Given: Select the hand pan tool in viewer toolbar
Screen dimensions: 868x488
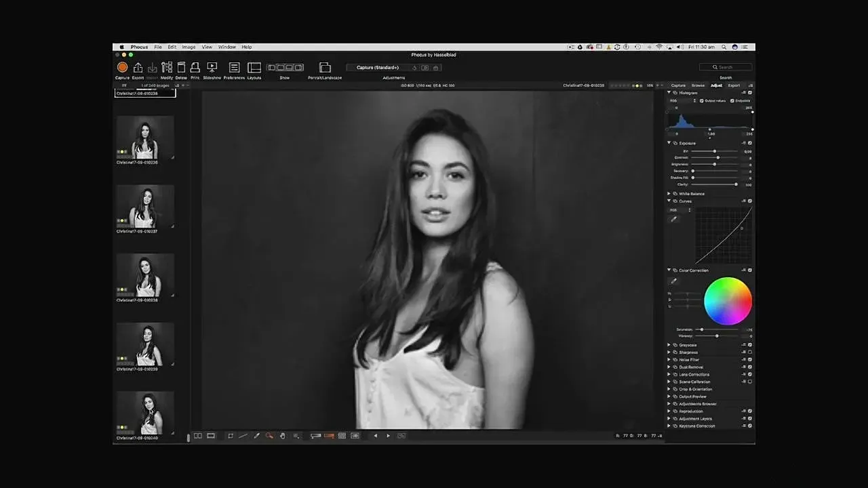Looking at the screenshot, I should pos(283,436).
